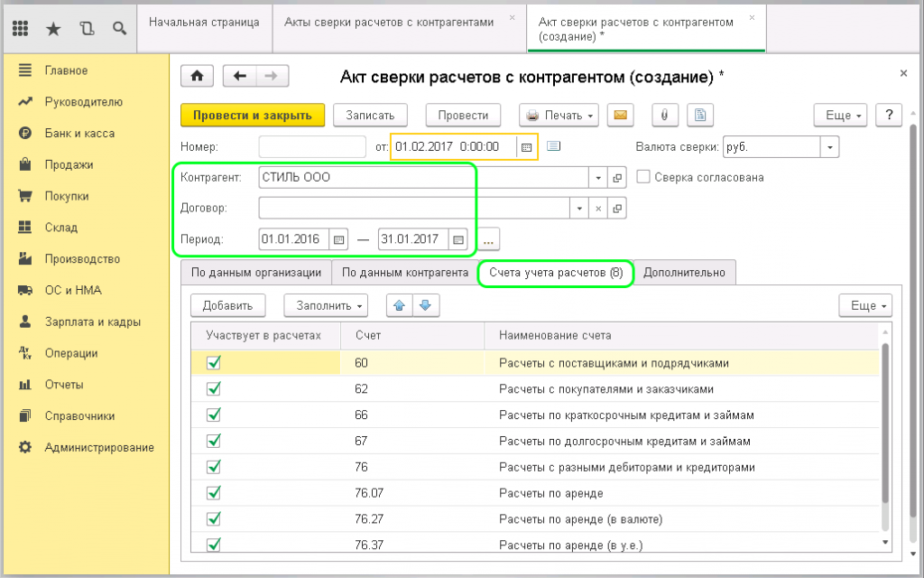The width and height of the screenshot is (924, 578).
Task: Click into the Договор input field
Action: [415, 209]
